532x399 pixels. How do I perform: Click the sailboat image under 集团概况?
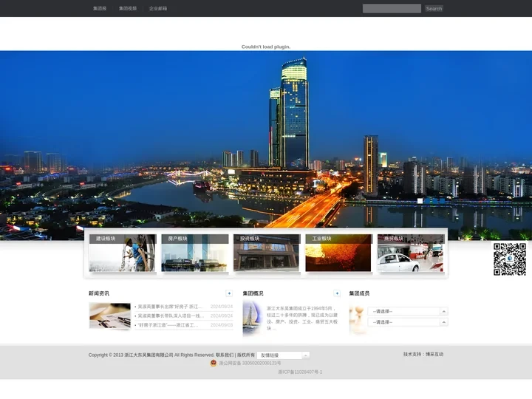(253, 318)
